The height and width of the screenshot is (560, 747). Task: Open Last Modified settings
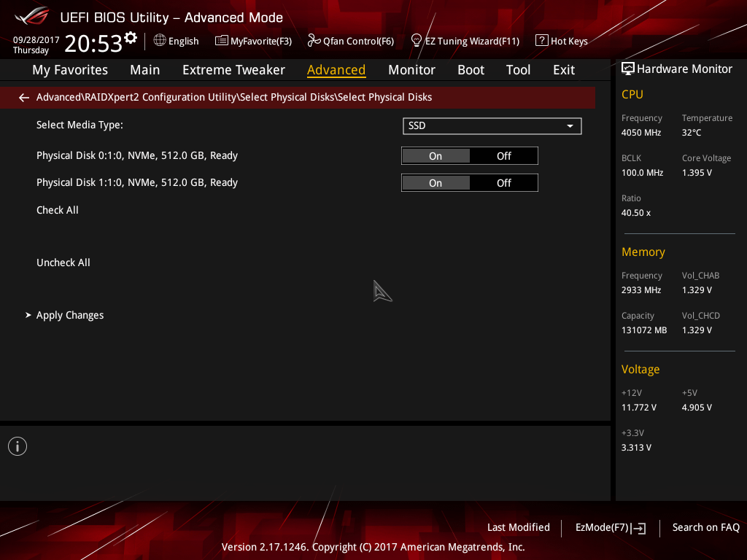(519, 528)
